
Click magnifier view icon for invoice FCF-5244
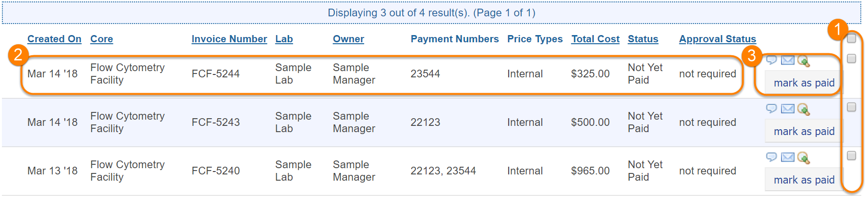click(x=803, y=61)
